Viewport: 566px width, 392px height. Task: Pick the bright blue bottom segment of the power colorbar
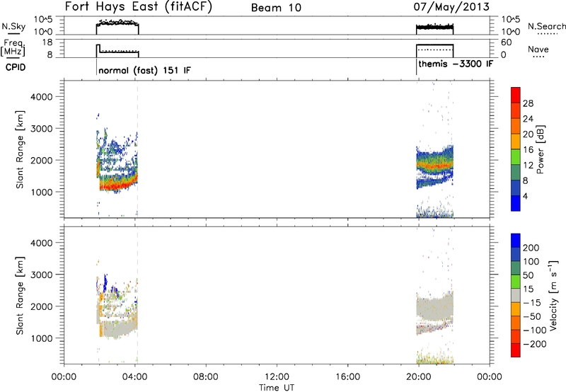pos(516,203)
